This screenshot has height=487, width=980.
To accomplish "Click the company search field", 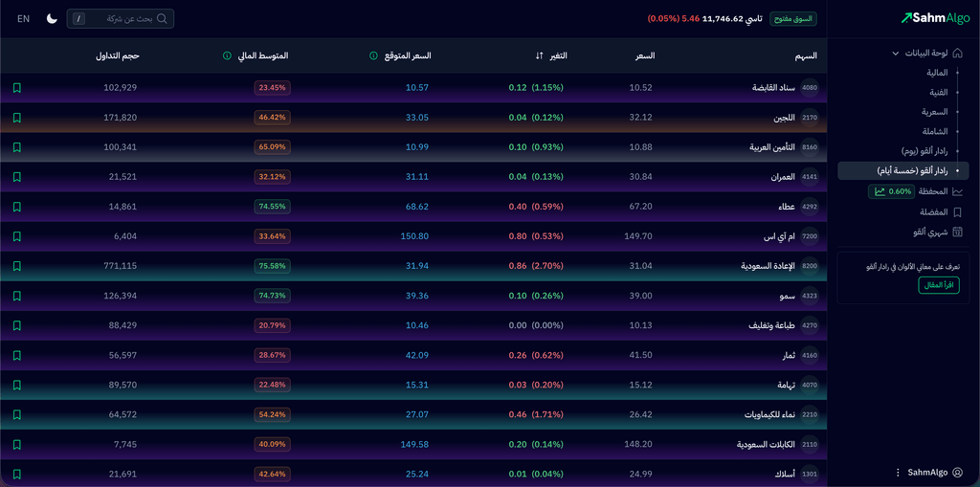I will click(121, 19).
